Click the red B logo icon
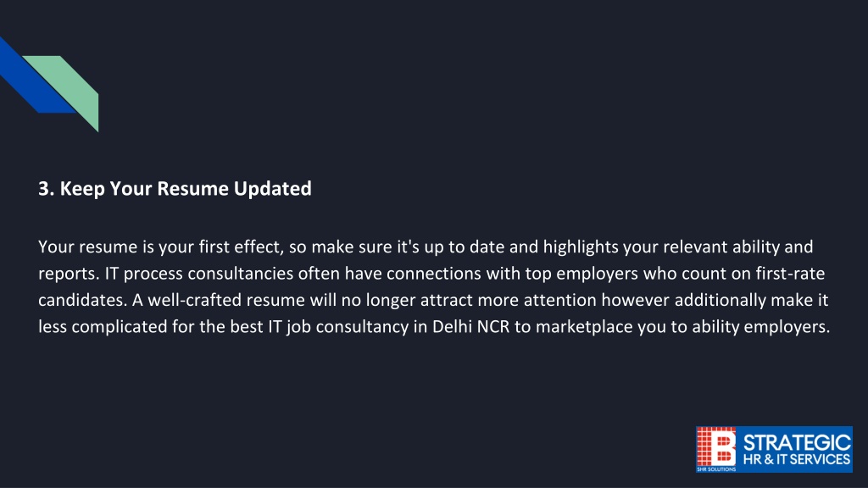The image size is (868, 488). click(715, 446)
